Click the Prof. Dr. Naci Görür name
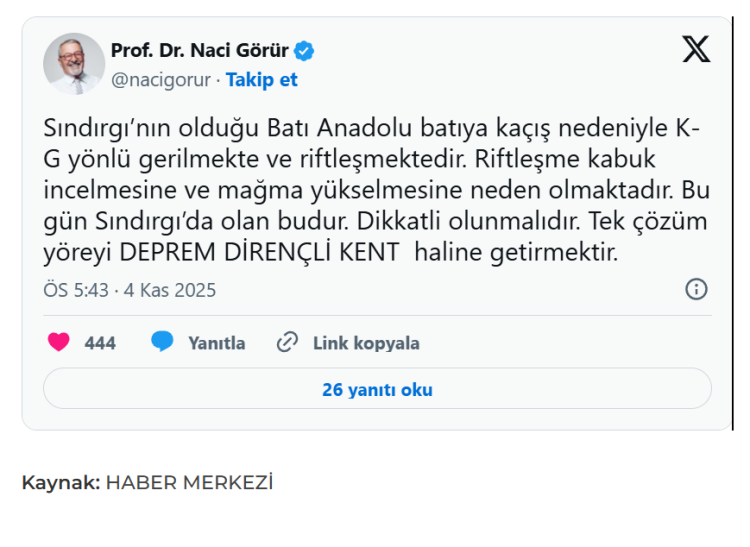The width and height of the screenshot is (750, 547). pyautogui.click(x=200, y=51)
